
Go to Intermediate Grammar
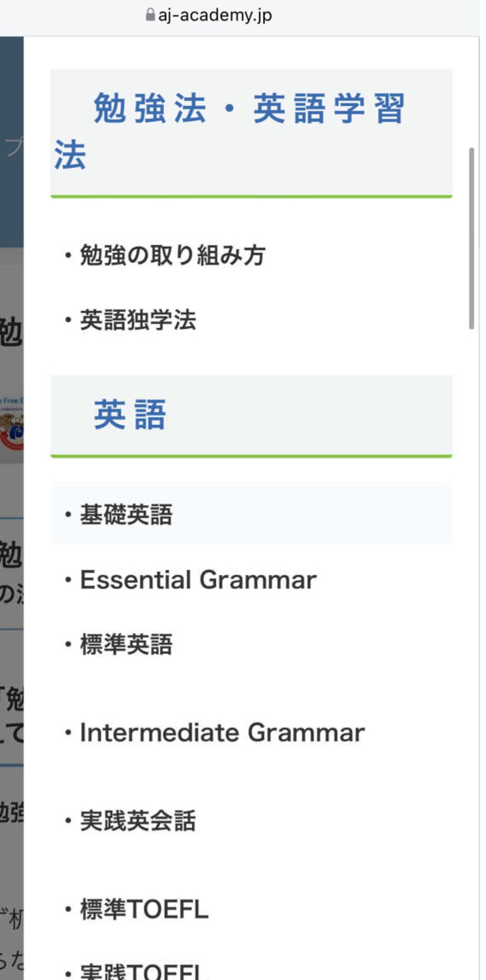[x=222, y=733]
